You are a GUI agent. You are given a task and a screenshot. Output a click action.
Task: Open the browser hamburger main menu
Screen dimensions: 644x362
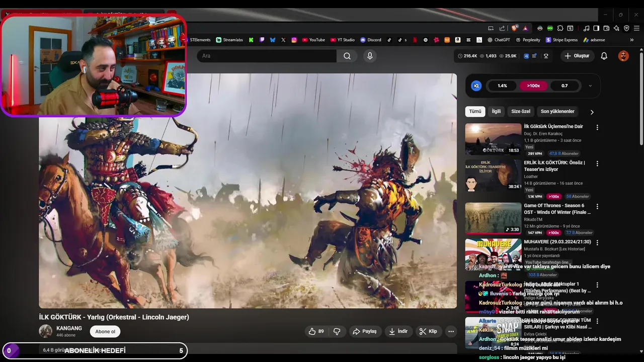coord(636,28)
